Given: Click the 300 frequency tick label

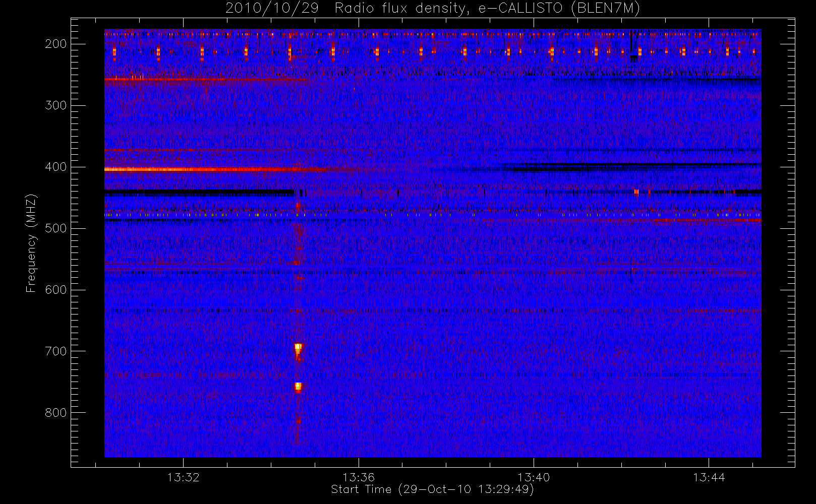Looking at the screenshot, I should point(55,105).
